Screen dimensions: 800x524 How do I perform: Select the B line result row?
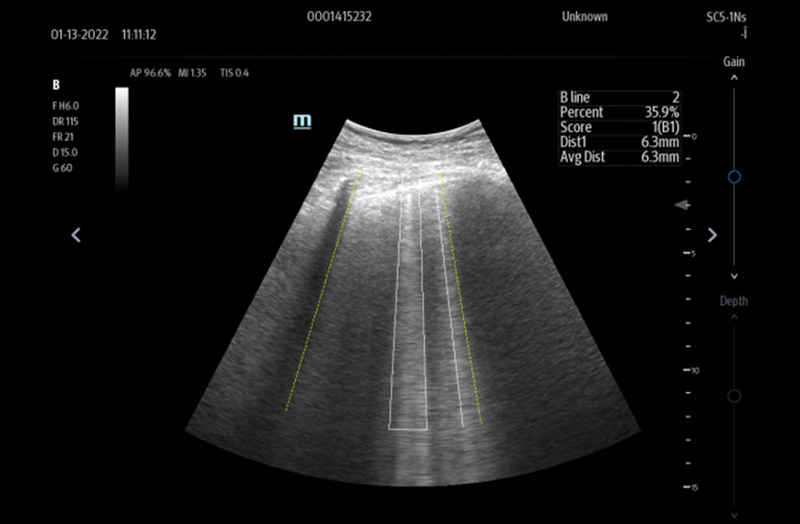(x=619, y=97)
